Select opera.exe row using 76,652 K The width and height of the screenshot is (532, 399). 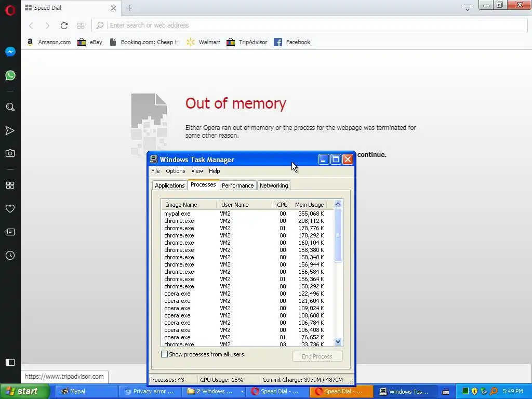click(x=247, y=337)
